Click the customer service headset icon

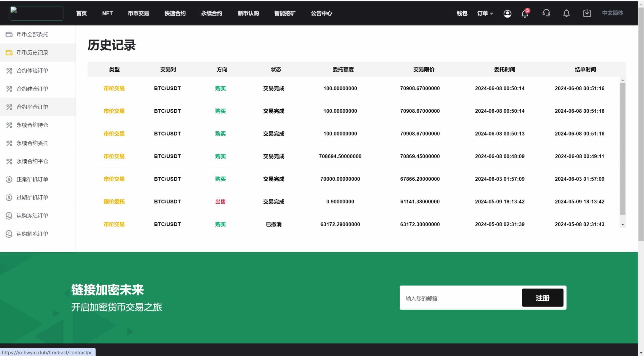546,13
